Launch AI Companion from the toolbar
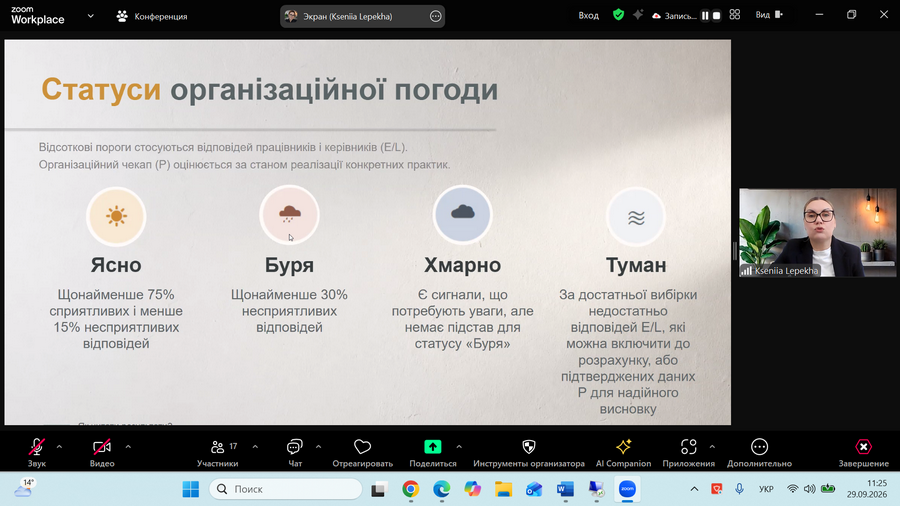 623,452
